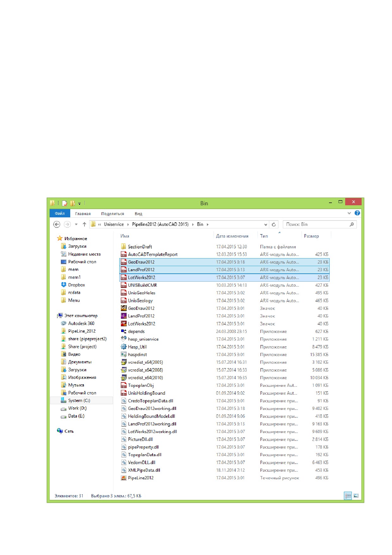
Task: Expand the ribbon with the chevron
Action: (349, 213)
